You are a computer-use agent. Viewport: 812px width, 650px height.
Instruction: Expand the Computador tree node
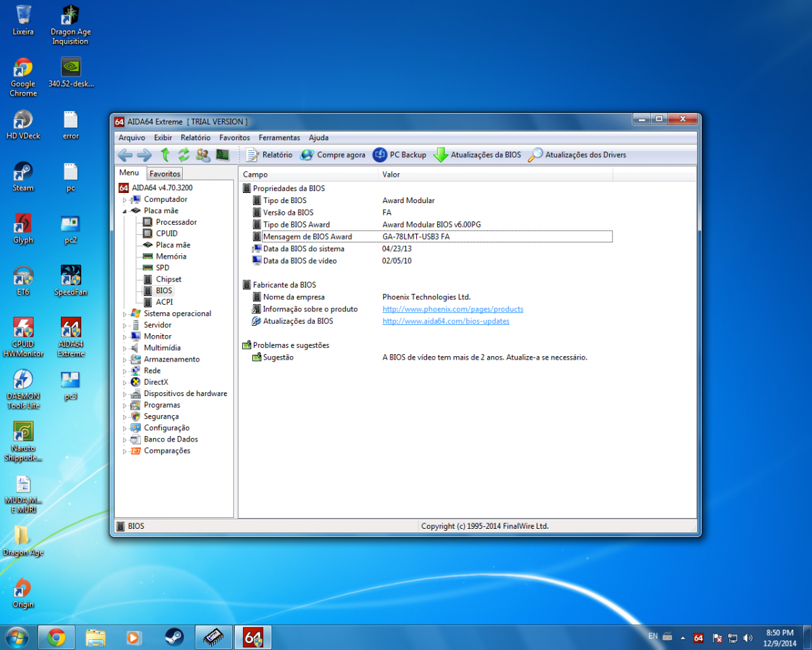(x=125, y=200)
